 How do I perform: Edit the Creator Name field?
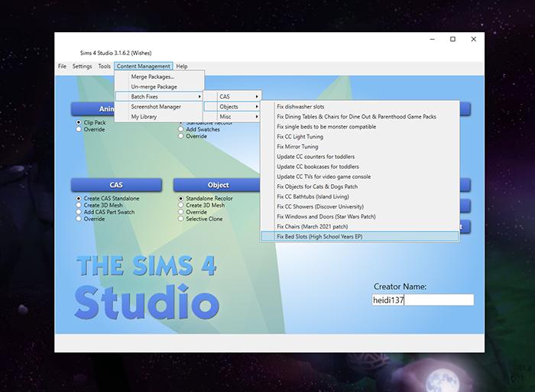tap(423, 300)
